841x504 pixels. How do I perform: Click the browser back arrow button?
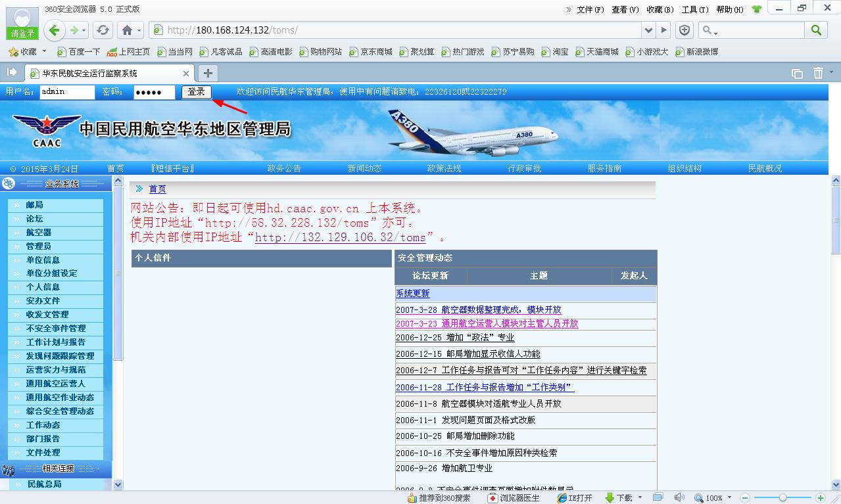[x=55, y=30]
